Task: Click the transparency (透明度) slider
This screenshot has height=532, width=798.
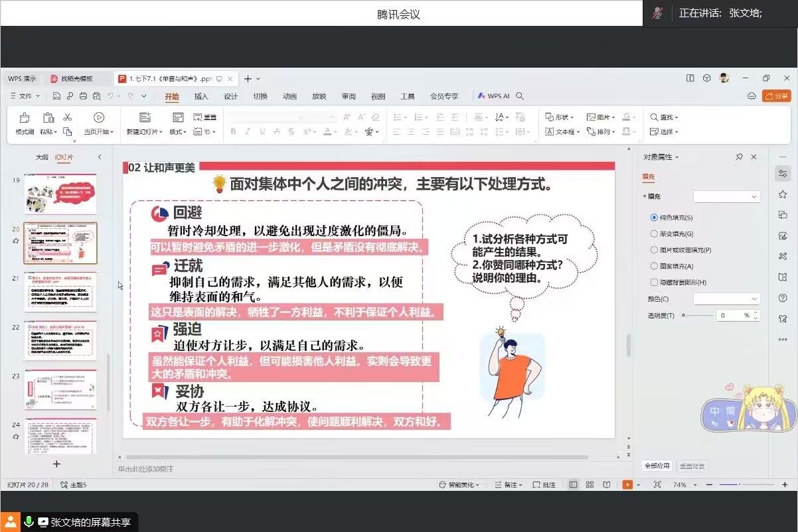Action: [697, 316]
